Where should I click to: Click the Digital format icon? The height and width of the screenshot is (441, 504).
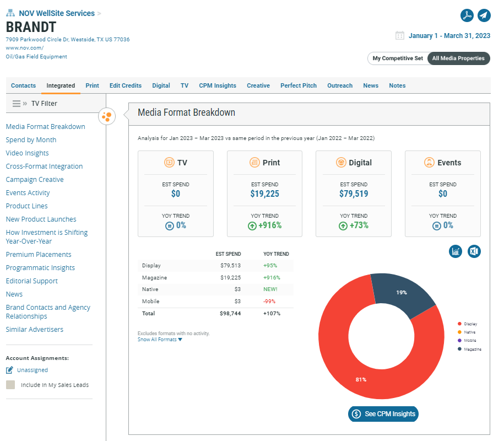click(341, 163)
